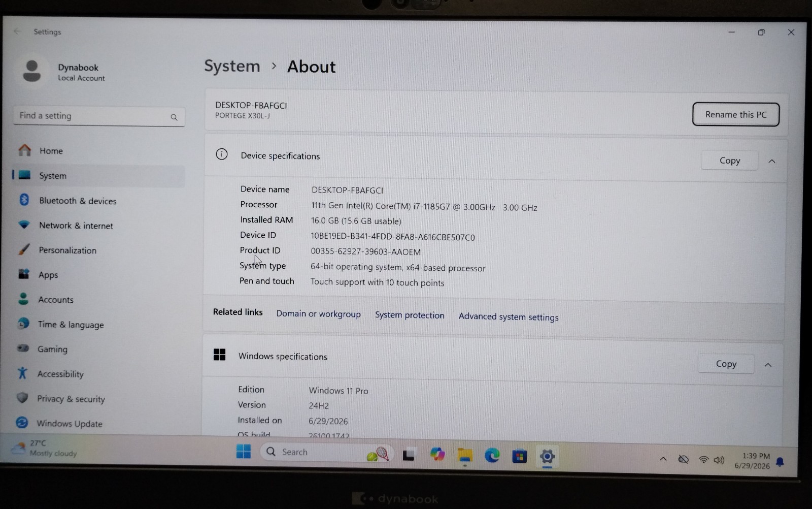
Task: Select the Device ID value text
Action: click(x=393, y=237)
